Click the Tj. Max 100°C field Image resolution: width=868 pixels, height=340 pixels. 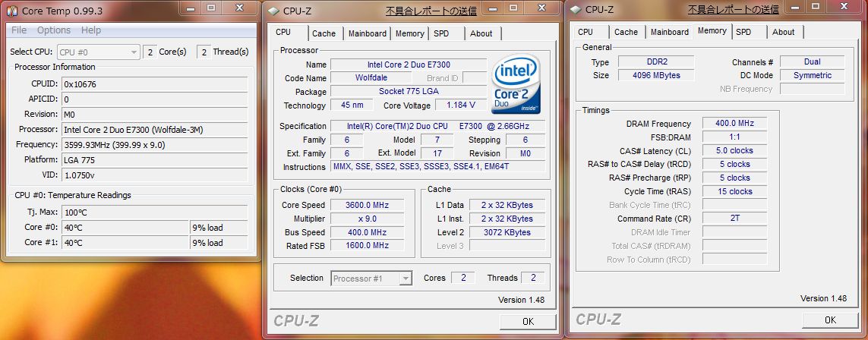[154, 212]
